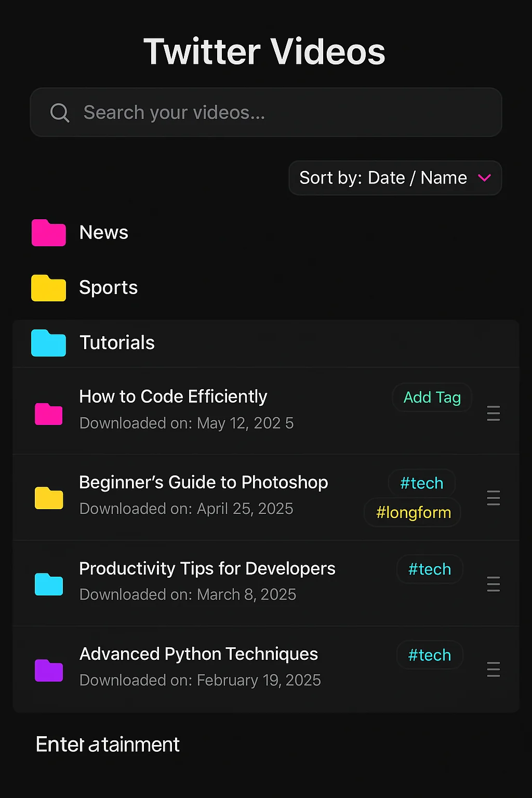Open the yellow Sports folder icon
This screenshot has width=532, height=798.
click(x=48, y=288)
